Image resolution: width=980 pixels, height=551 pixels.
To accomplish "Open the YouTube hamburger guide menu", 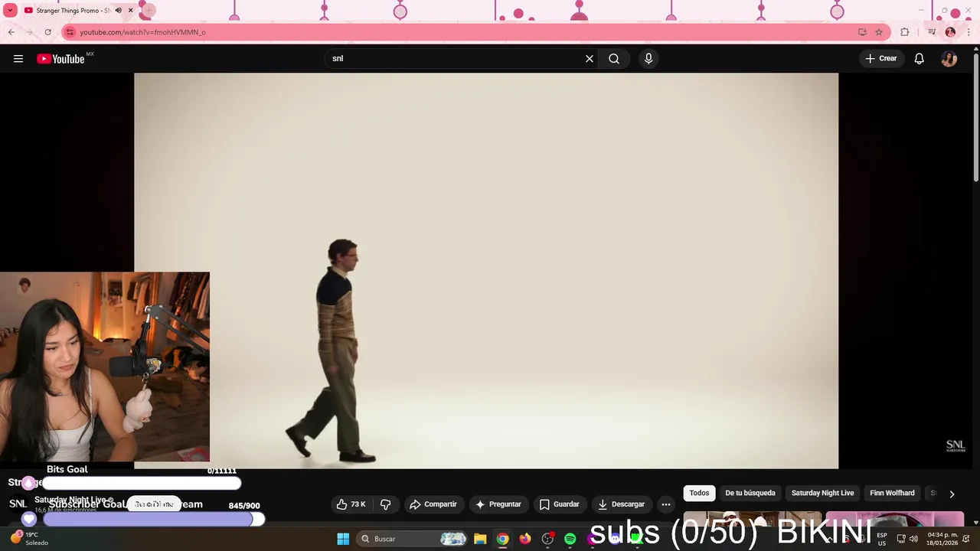I will pyautogui.click(x=18, y=59).
